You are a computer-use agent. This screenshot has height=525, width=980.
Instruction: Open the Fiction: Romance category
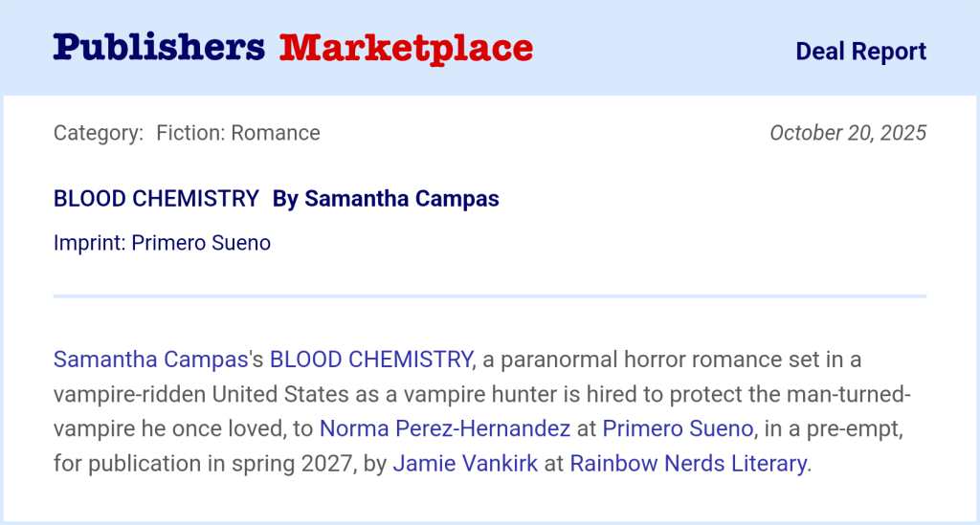238,133
